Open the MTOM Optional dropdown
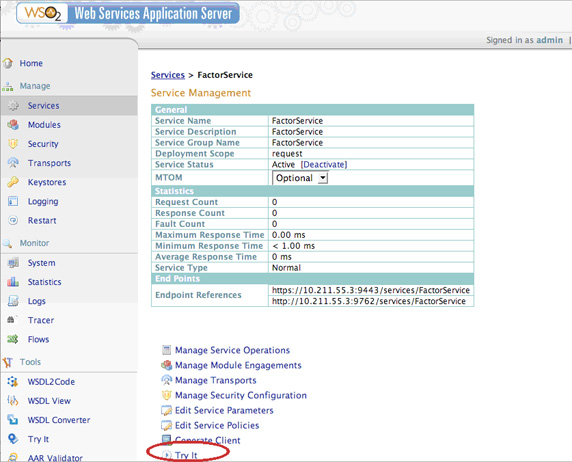The height and width of the screenshot is (462, 572). [300, 178]
